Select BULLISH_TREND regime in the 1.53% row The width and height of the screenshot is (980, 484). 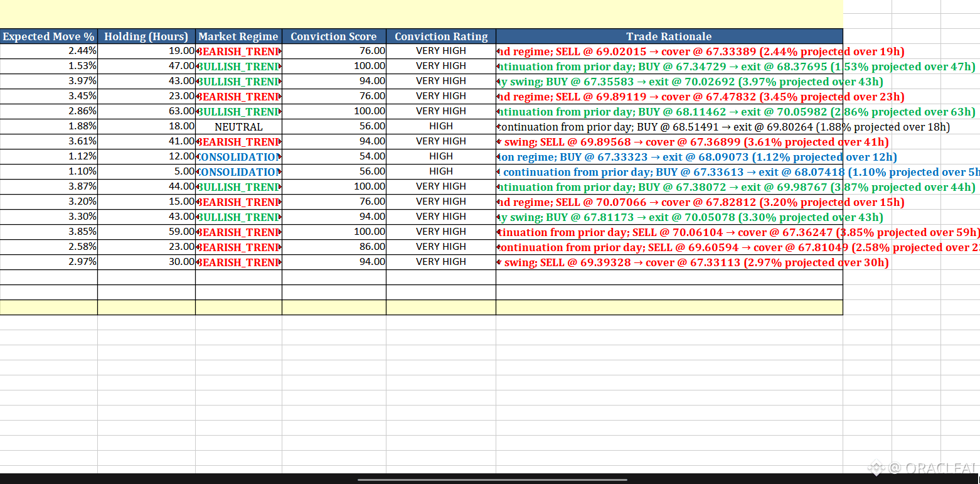[238, 67]
